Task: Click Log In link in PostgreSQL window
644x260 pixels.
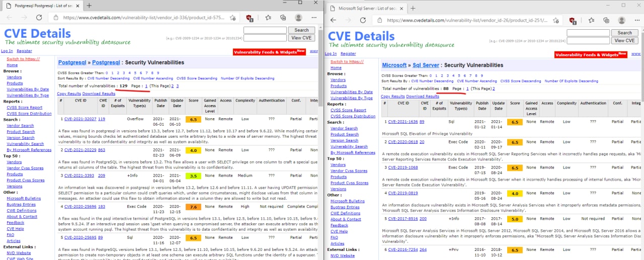Action: coord(7,51)
